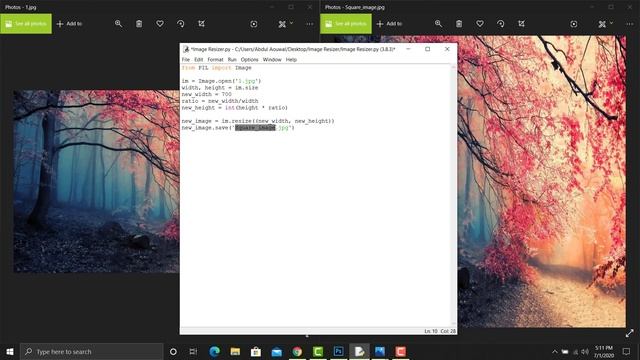Click taskbar search box
The height and width of the screenshot is (360, 640).
tap(91, 351)
